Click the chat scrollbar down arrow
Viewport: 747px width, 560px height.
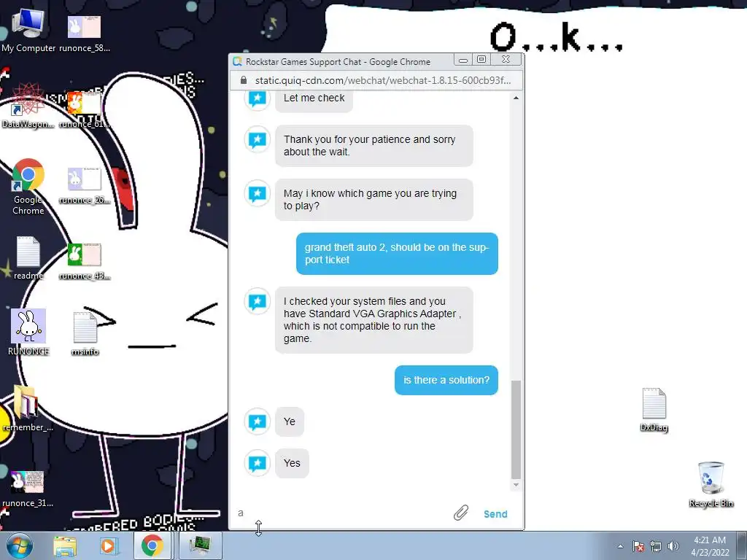point(516,485)
